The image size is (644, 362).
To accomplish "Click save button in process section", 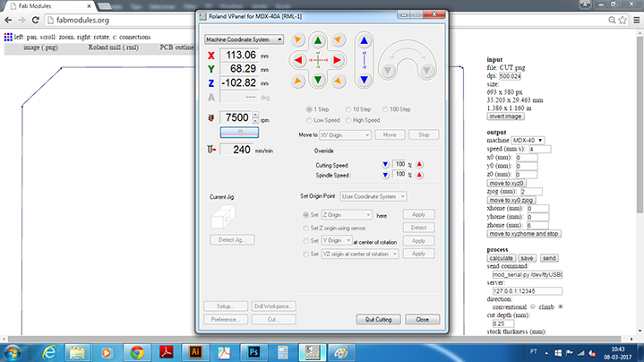I will tap(527, 258).
